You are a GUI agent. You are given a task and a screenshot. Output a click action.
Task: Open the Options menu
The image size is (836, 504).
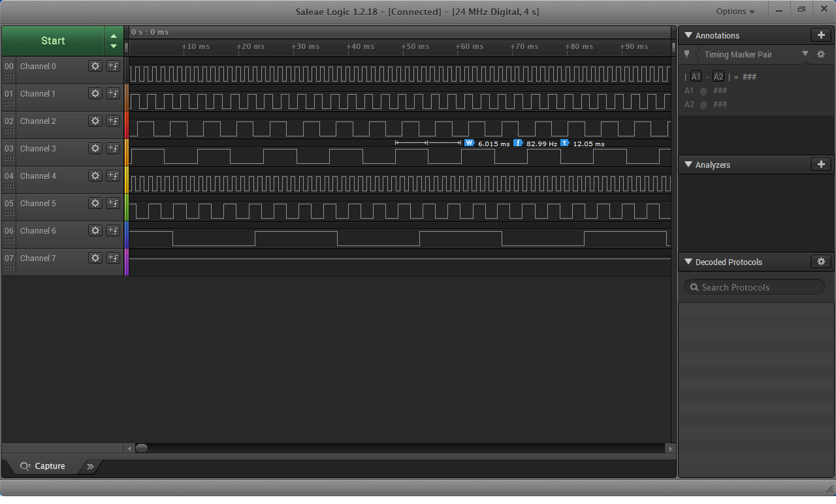pyautogui.click(x=735, y=11)
